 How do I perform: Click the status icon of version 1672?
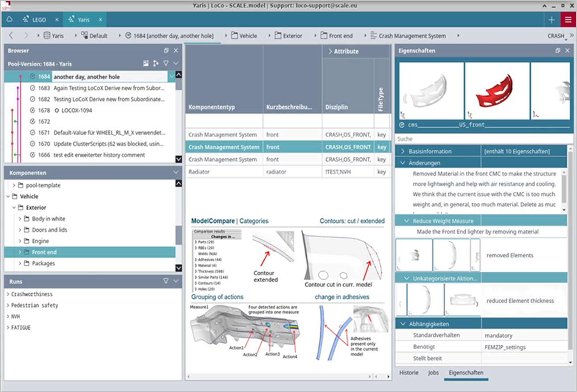[32, 121]
